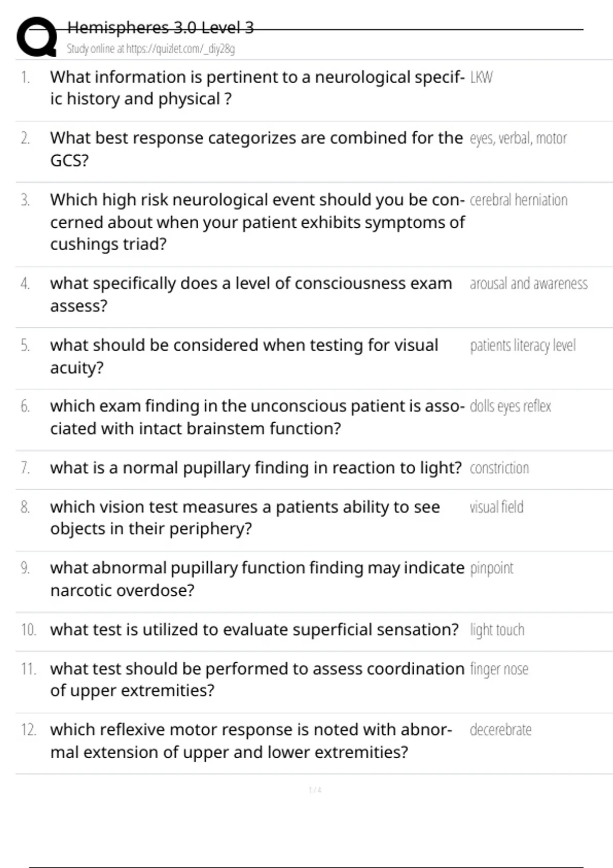This screenshot has height=868, width=613.
Task: Click the answer 'patients literacy level'
Action: [x=523, y=346]
